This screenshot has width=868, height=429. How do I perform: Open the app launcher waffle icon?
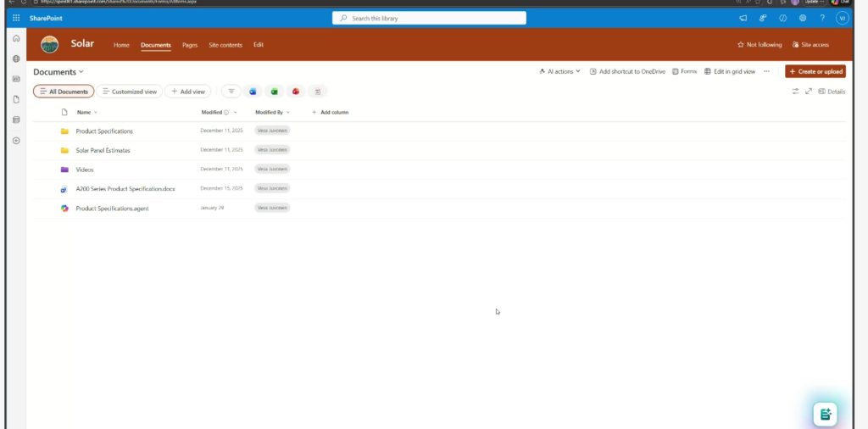[16, 18]
